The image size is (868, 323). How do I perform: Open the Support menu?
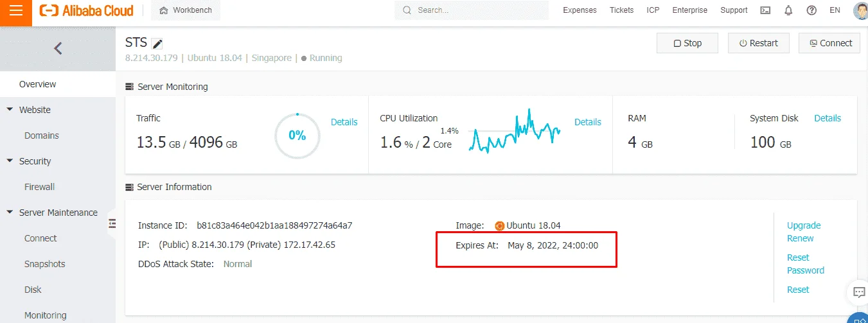[x=734, y=10]
